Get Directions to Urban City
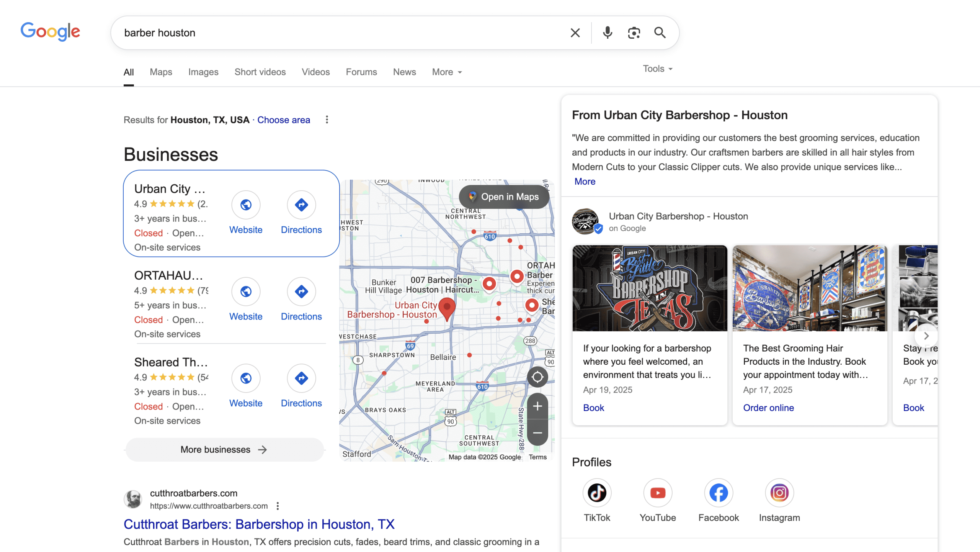 pos(301,205)
